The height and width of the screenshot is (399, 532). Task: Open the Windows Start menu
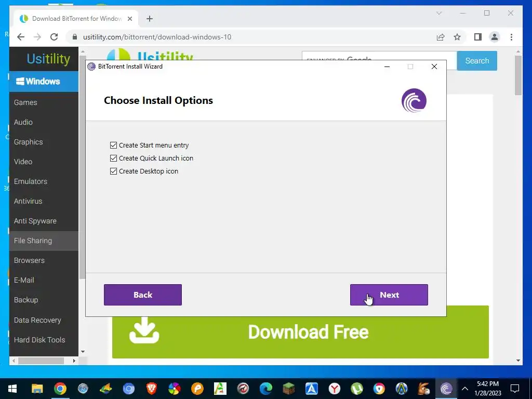coord(12,389)
